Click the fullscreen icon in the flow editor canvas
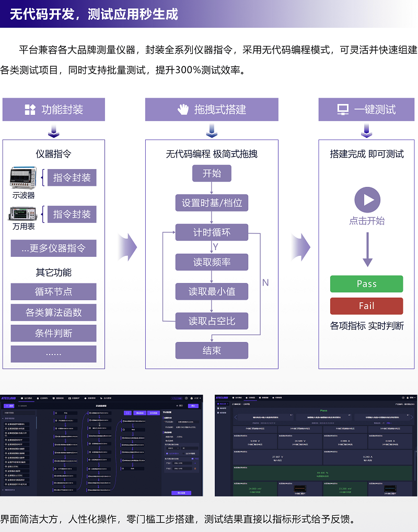This screenshot has width=418, height=532. tap(127, 412)
